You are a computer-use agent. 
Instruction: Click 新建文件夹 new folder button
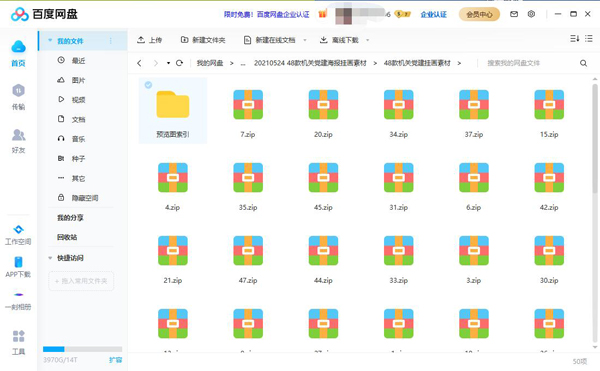[x=203, y=40]
